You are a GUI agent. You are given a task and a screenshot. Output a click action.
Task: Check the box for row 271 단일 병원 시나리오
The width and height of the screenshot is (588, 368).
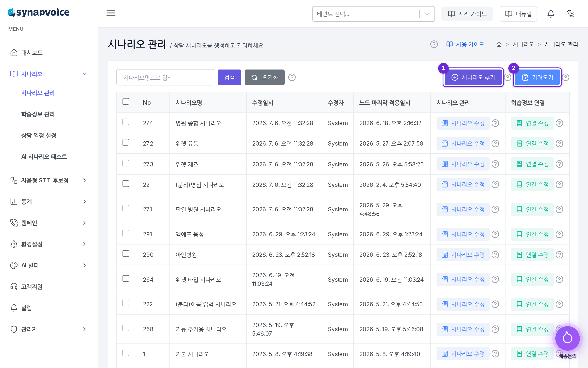click(126, 208)
